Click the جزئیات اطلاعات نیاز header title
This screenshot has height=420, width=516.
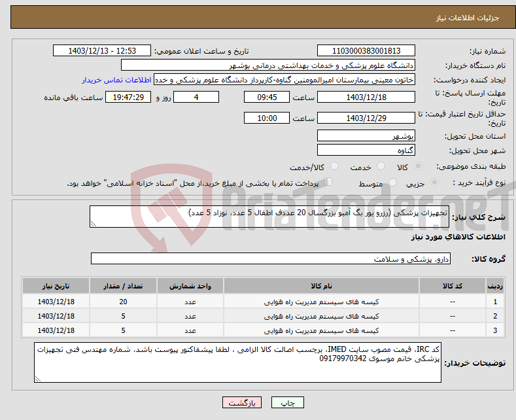(468, 18)
